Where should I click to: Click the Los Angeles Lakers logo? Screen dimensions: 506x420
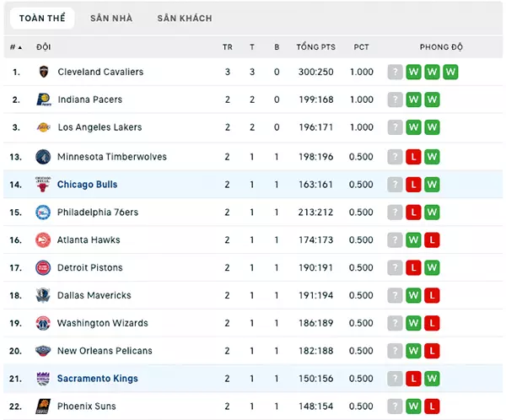tap(43, 127)
